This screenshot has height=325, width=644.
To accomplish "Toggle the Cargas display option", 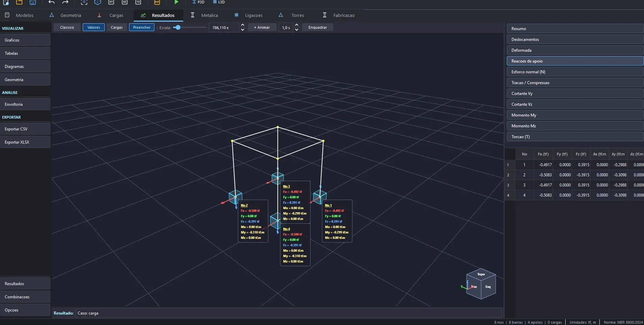I will tap(117, 27).
